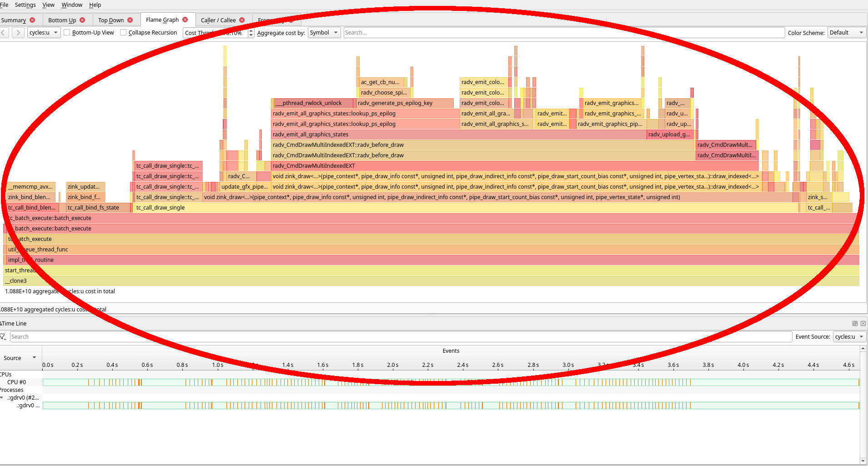The height and width of the screenshot is (466, 868).
Task: Open the View menu
Action: point(48,5)
